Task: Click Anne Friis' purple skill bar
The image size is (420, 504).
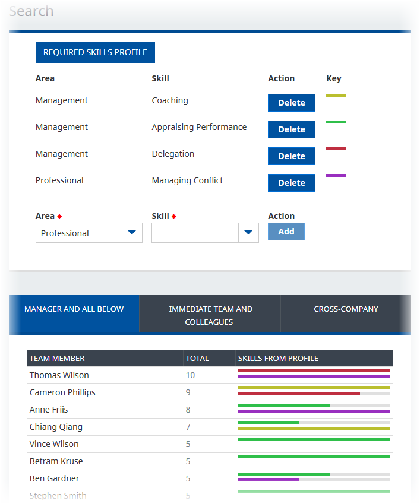Action: (x=314, y=411)
